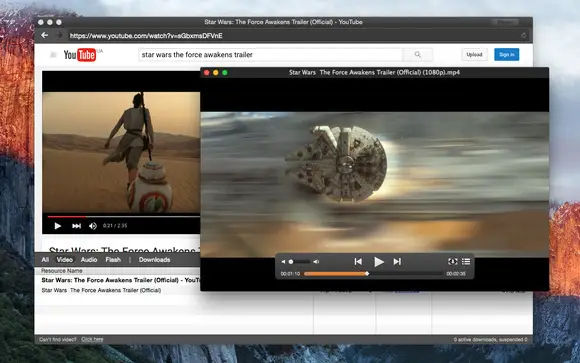This screenshot has height=363, width=580.
Task: Select the bold Star Wars trailer YouTube resource row
Action: [120, 280]
